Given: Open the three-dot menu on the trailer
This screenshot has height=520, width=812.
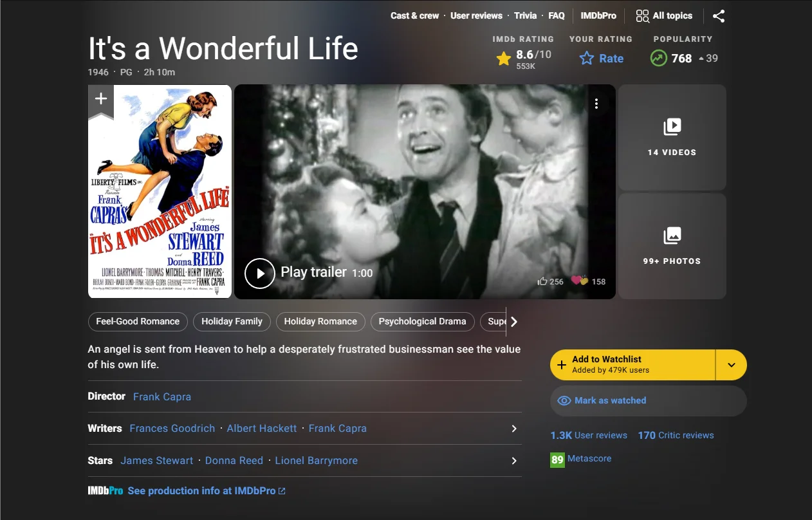Looking at the screenshot, I should coord(596,103).
